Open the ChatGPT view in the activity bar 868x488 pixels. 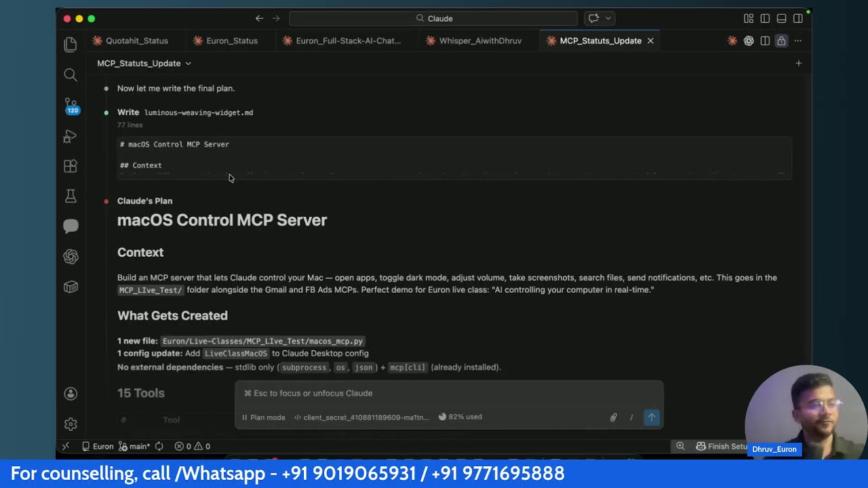71,256
